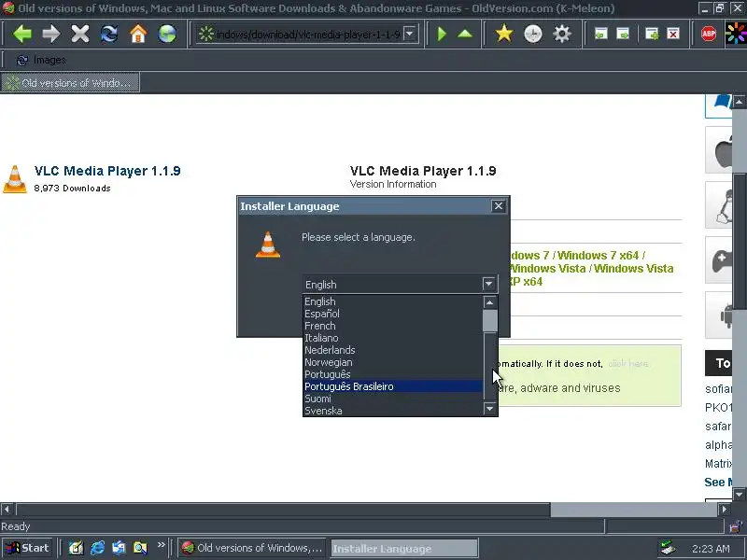The width and height of the screenshot is (747, 560).
Task: Open bookmarks with the star icon
Action: pos(504,34)
